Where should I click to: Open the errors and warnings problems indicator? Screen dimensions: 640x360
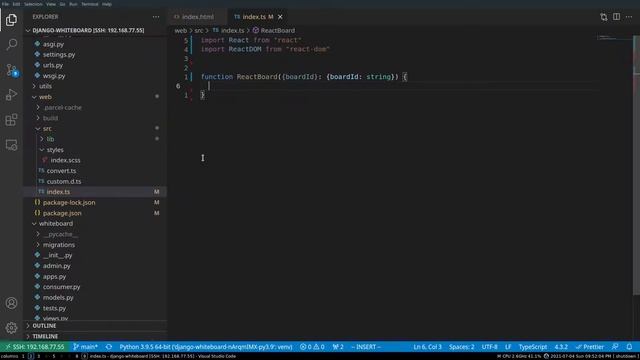(x=312, y=347)
